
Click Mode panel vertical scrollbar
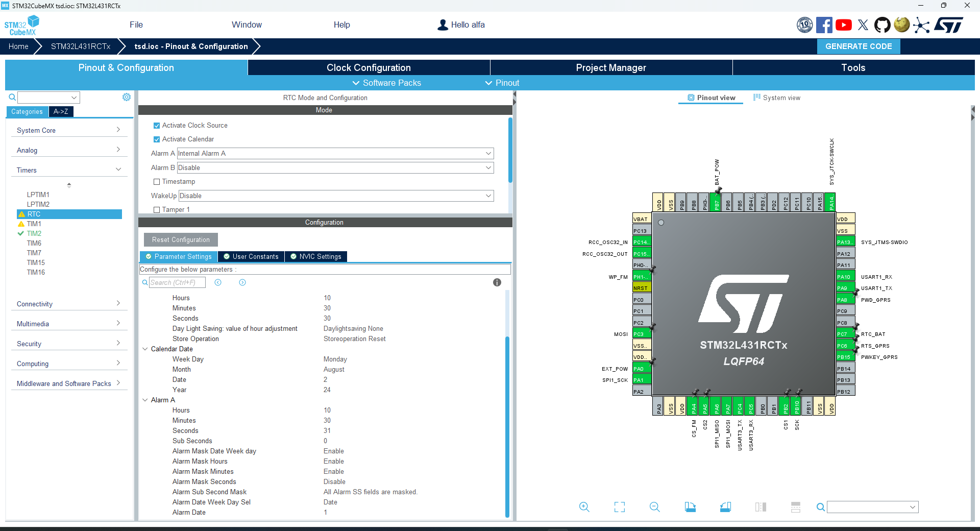(510, 150)
